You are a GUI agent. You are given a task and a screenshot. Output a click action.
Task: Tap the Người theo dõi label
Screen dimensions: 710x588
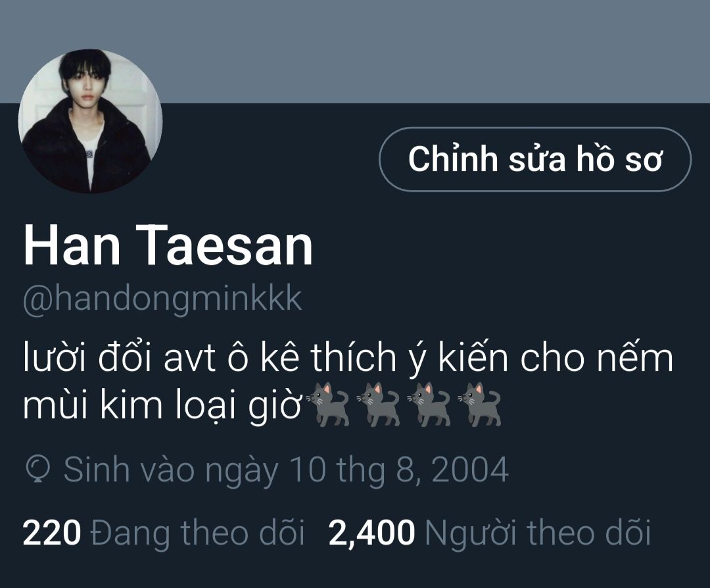(538, 533)
